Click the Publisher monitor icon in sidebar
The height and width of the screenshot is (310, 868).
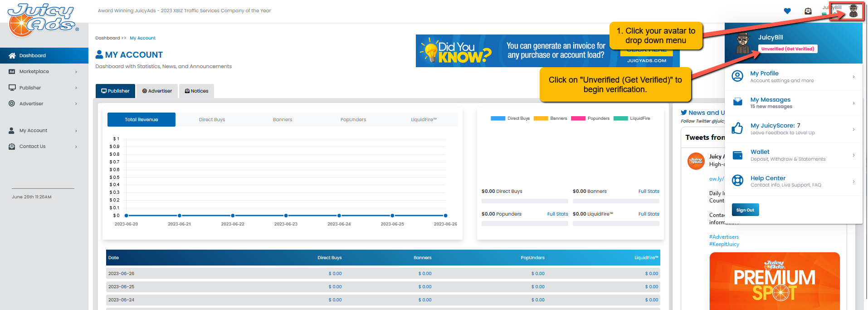pyautogui.click(x=12, y=88)
